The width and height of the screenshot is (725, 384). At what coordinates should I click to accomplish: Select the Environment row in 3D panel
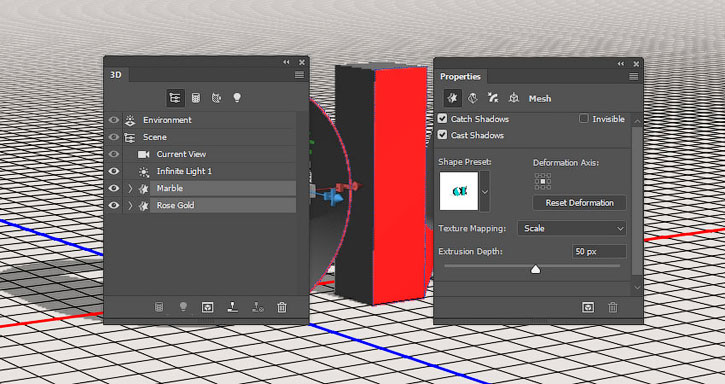209,120
